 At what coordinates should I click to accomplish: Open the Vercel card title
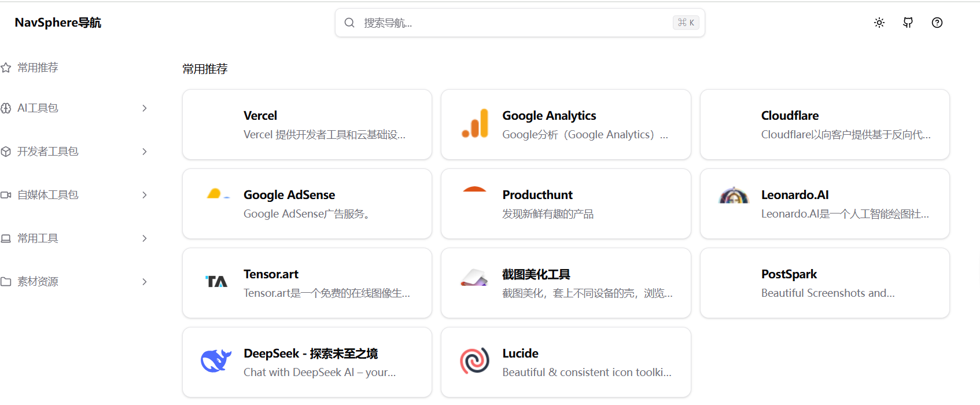(260, 116)
